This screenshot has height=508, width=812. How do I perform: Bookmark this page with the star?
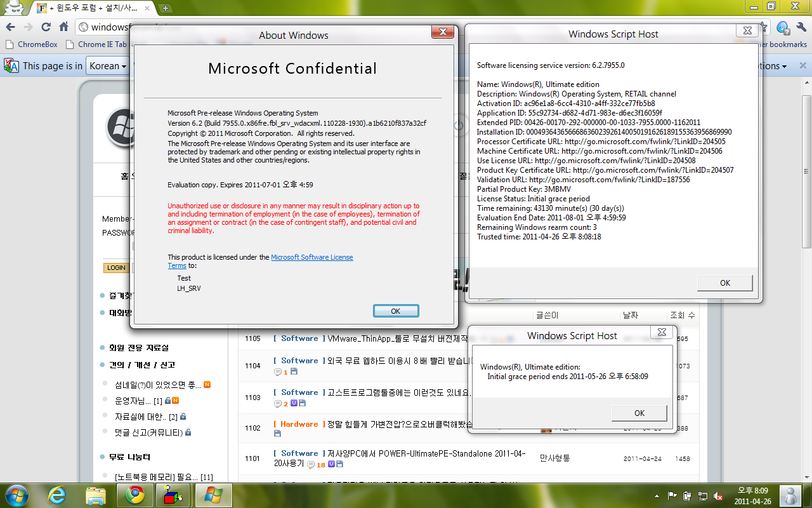click(766, 27)
